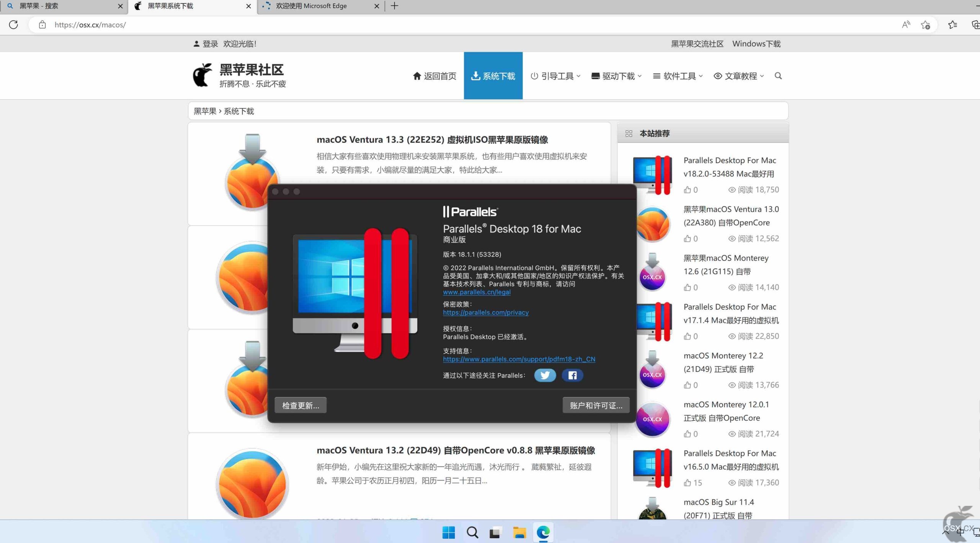The image size is (980, 543).
Task: Click the site search magnifier icon
Action: click(778, 76)
